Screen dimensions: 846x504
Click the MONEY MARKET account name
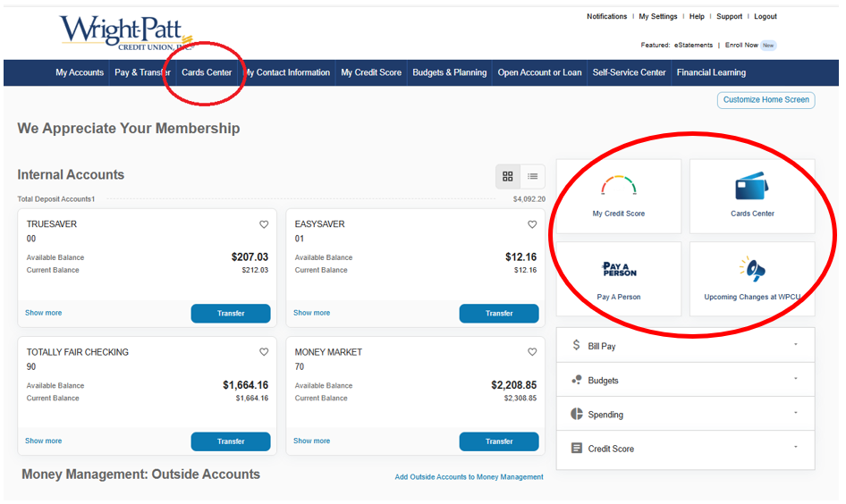click(328, 352)
